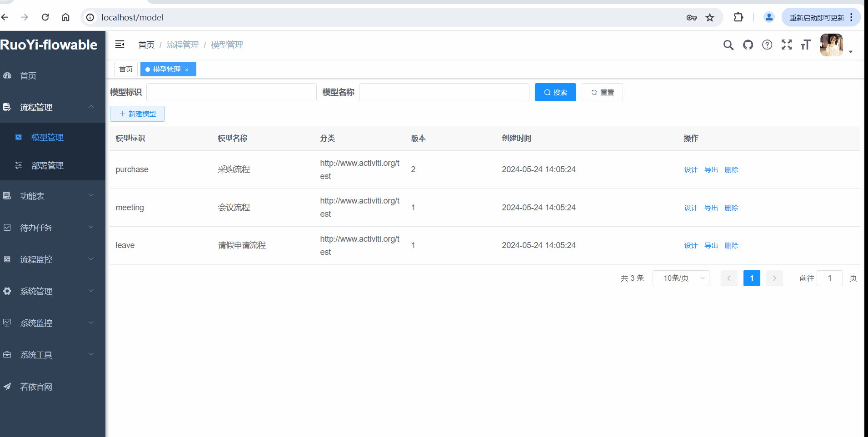
Task: Open global search with the magnifier icon
Action: (x=728, y=45)
